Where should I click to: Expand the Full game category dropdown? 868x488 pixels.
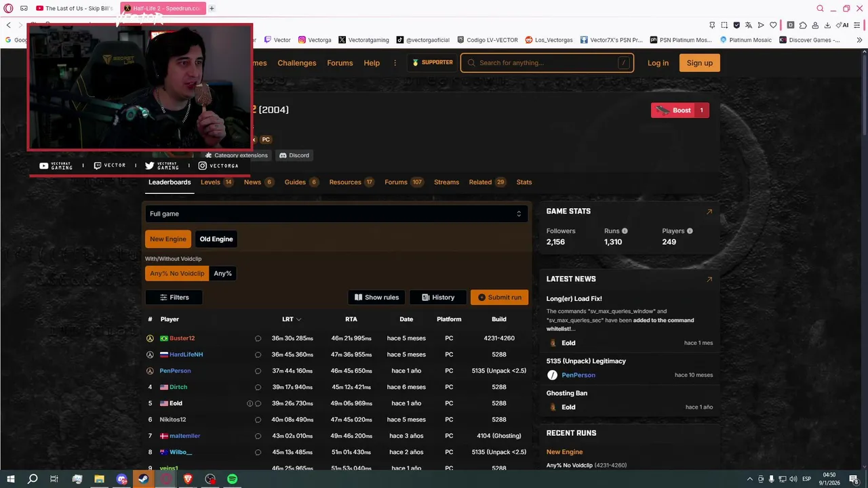coord(336,213)
